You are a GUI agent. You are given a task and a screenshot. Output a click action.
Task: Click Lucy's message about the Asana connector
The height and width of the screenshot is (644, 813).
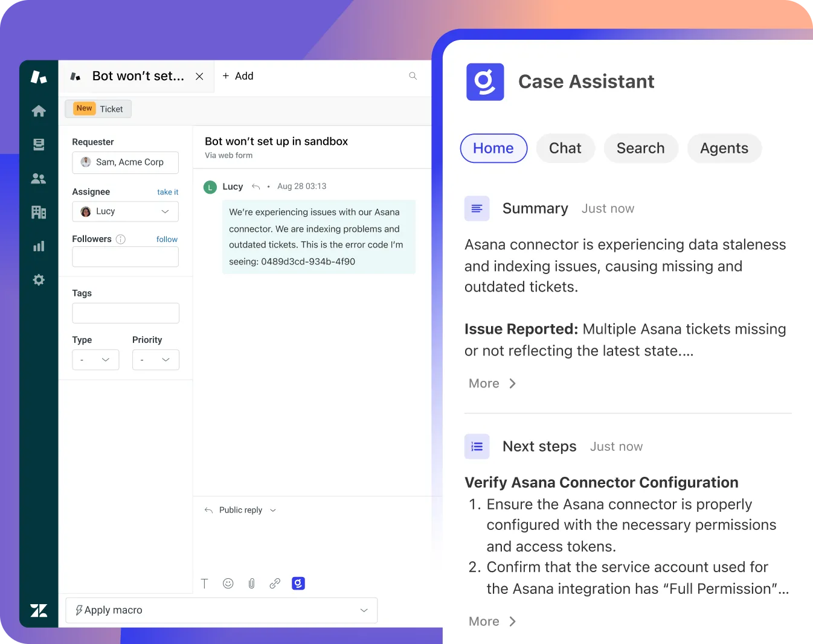319,237
